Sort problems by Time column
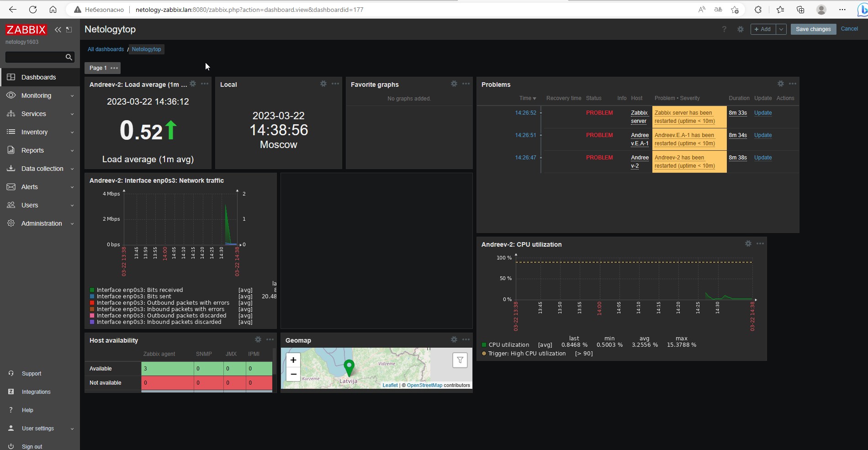The width and height of the screenshot is (868, 450). click(527, 98)
